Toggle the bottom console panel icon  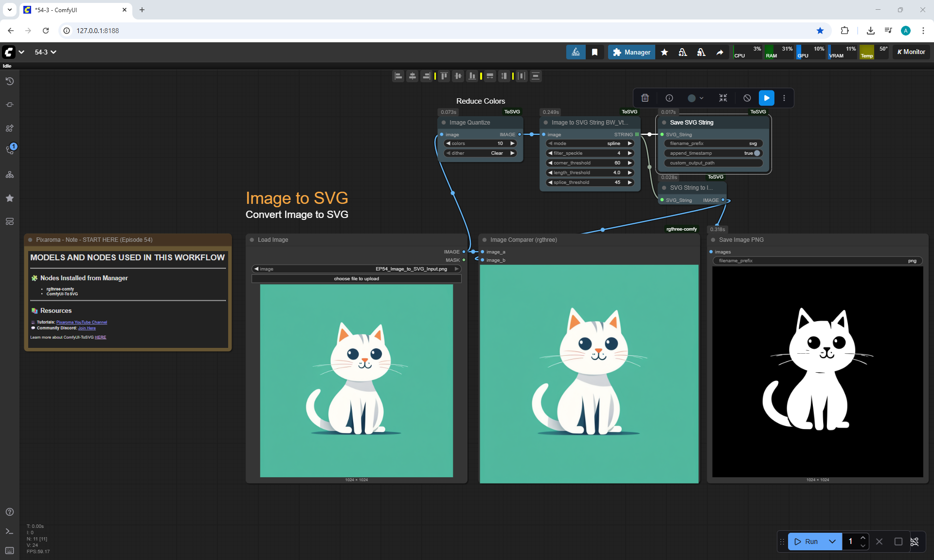coord(10,531)
